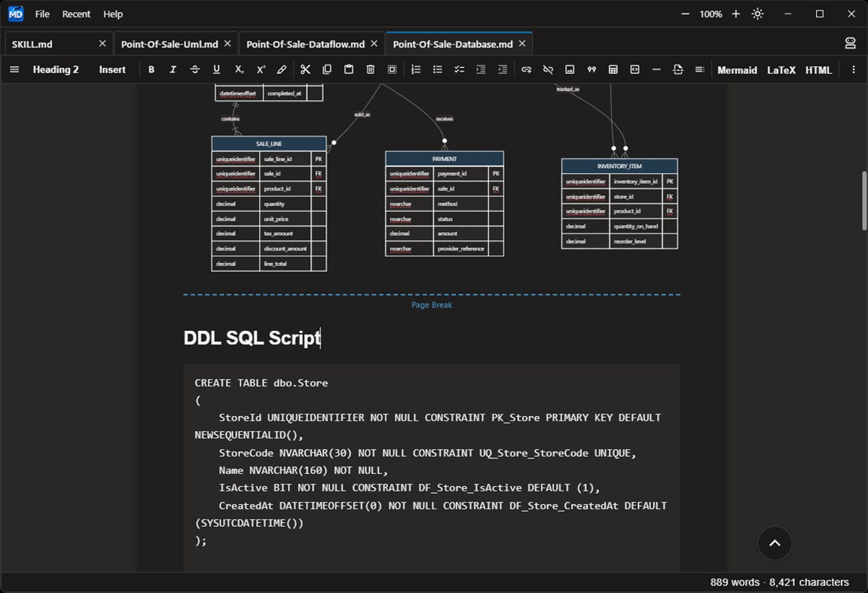Insert a numbered list
The image size is (868, 593).
tap(416, 70)
